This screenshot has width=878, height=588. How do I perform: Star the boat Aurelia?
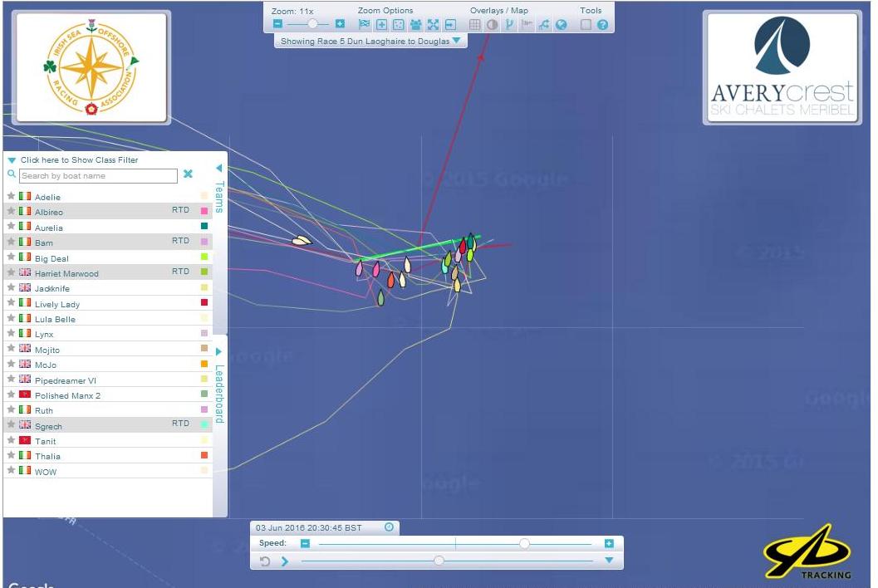(x=11, y=226)
